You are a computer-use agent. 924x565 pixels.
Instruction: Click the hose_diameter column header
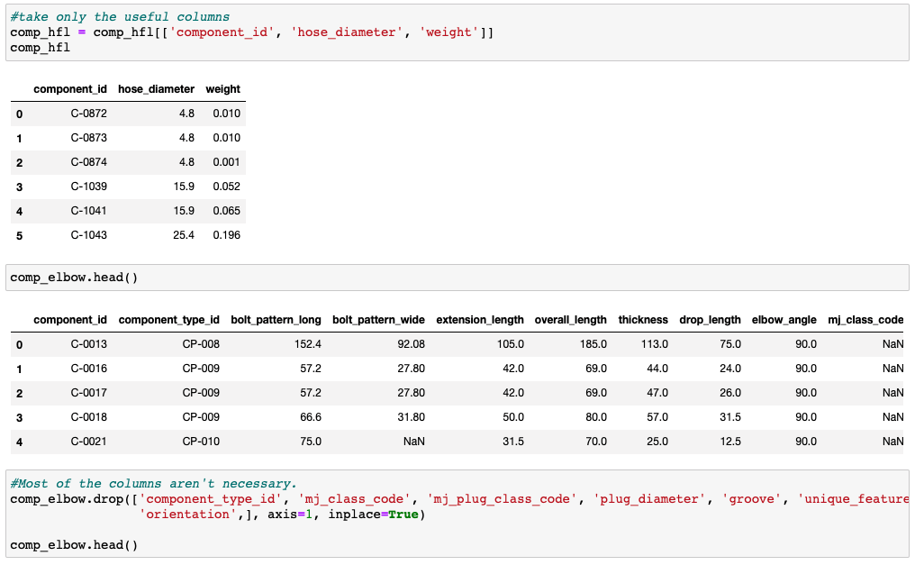[x=156, y=89]
